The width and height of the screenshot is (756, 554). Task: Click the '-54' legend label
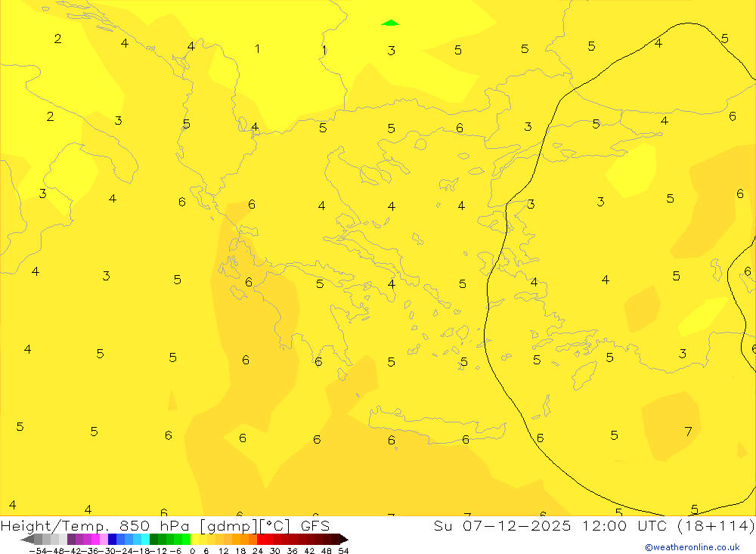tap(38, 551)
